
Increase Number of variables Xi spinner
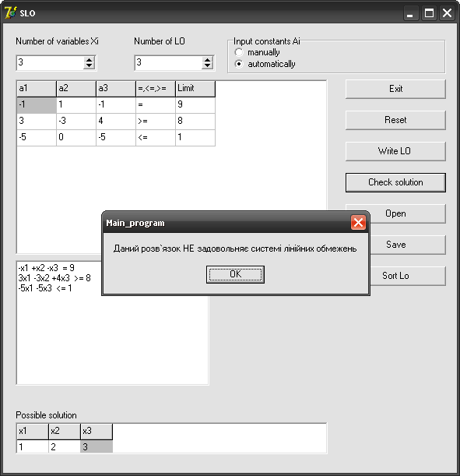pos(90,60)
